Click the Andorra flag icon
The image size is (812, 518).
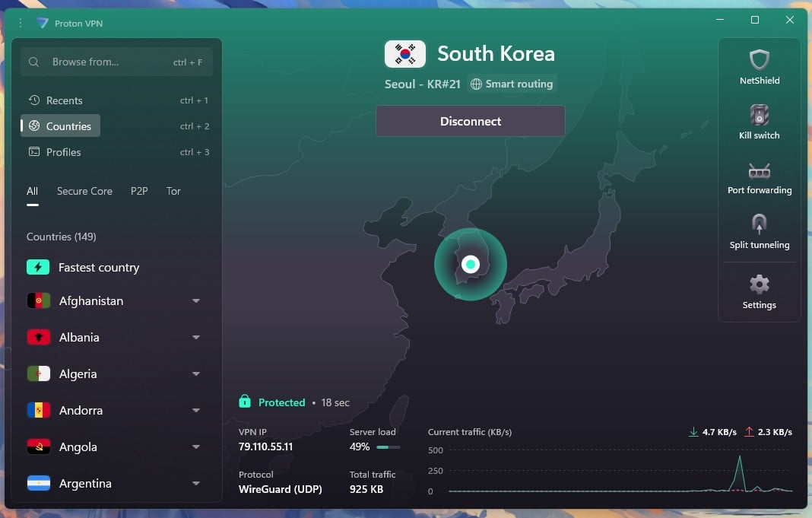pyautogui.click(x=38, y=410)
